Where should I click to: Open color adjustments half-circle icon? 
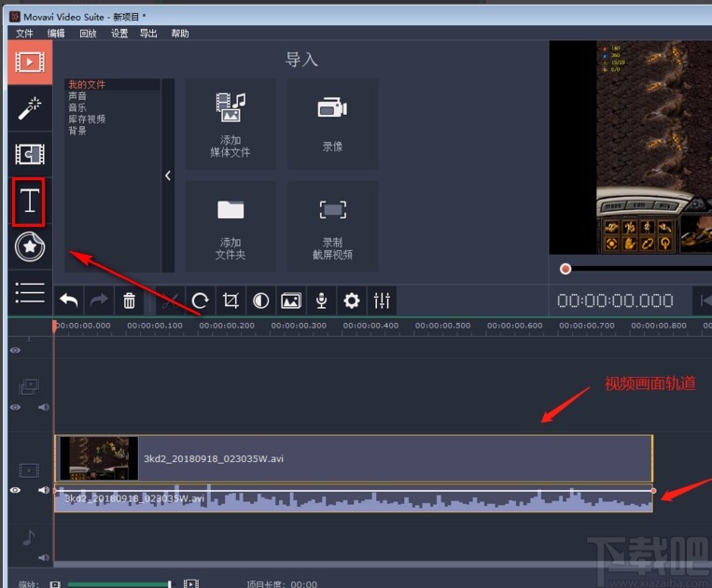(x=260, y=301)
